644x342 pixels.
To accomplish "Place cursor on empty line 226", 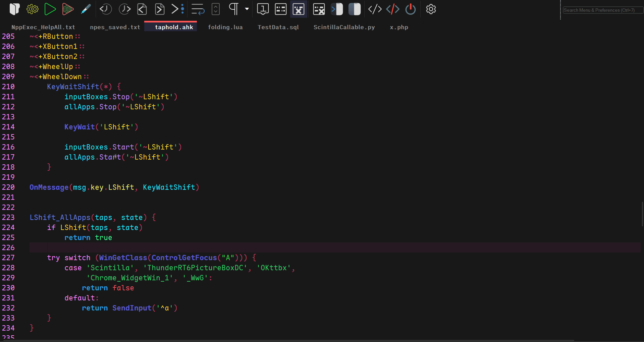I will (335, 248).
